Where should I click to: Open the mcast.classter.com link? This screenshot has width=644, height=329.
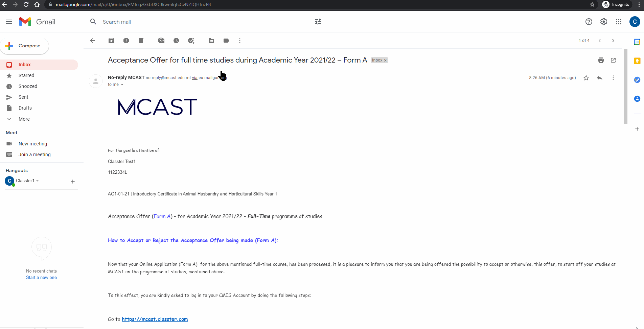(155, 319)
